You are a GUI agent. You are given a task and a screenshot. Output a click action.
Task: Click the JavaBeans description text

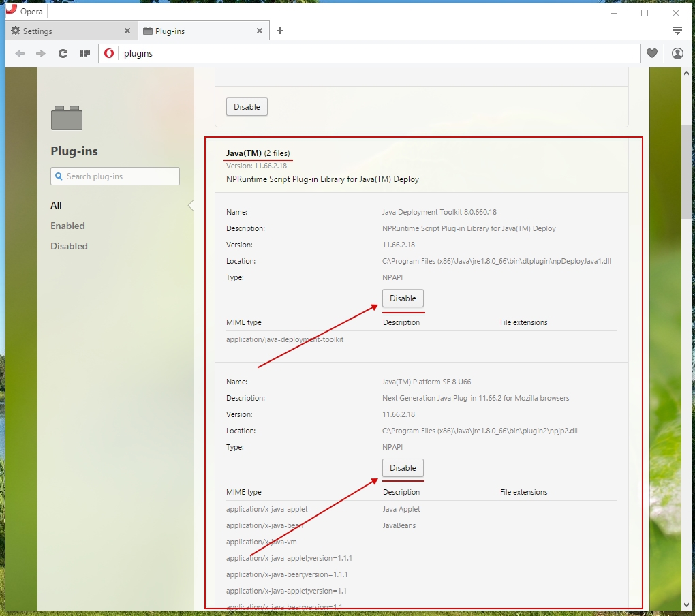(x=399, y=525)
